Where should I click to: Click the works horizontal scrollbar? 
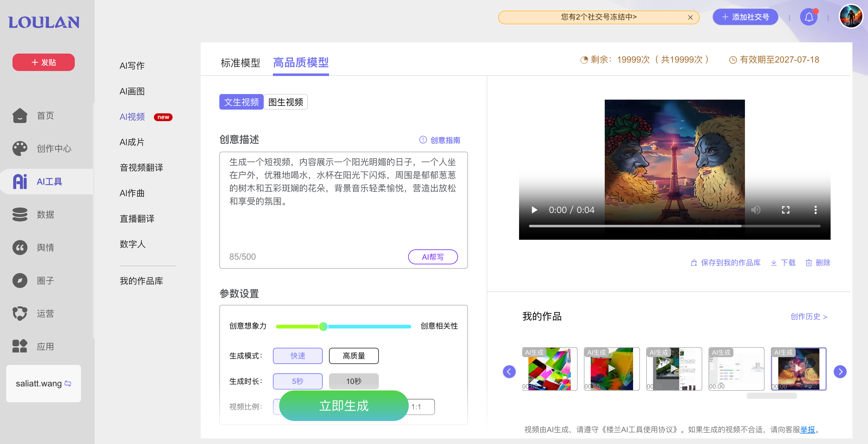(772, 396)
